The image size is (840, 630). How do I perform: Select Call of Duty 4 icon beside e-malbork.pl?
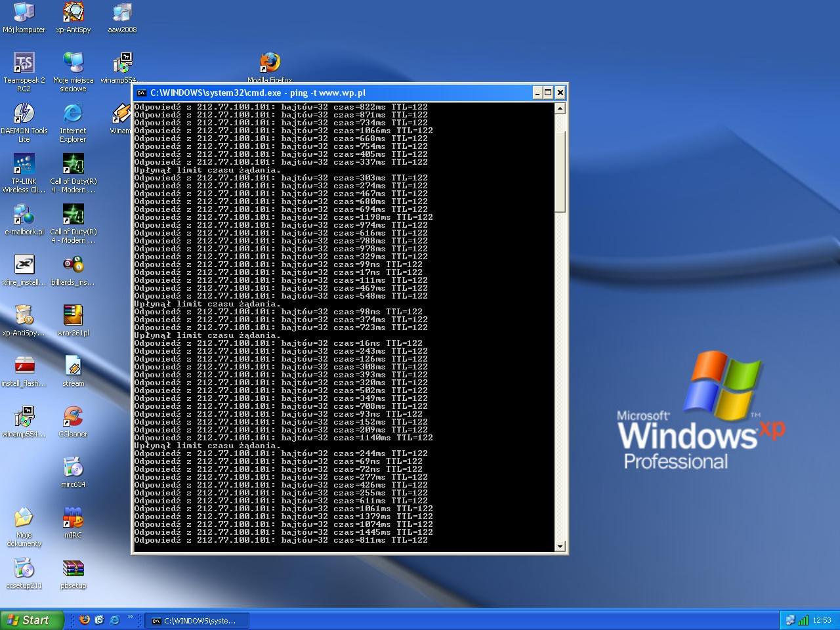[x=73, y=224]
